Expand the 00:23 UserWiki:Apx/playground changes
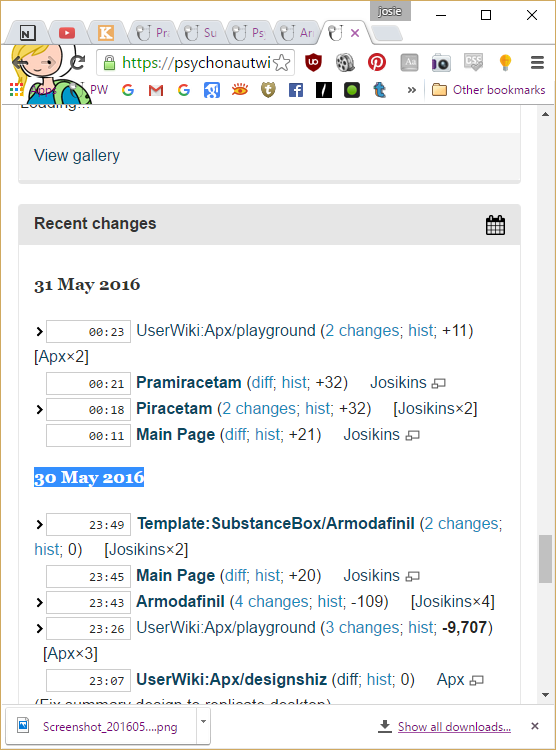556x750 pixels. point(40,331)
